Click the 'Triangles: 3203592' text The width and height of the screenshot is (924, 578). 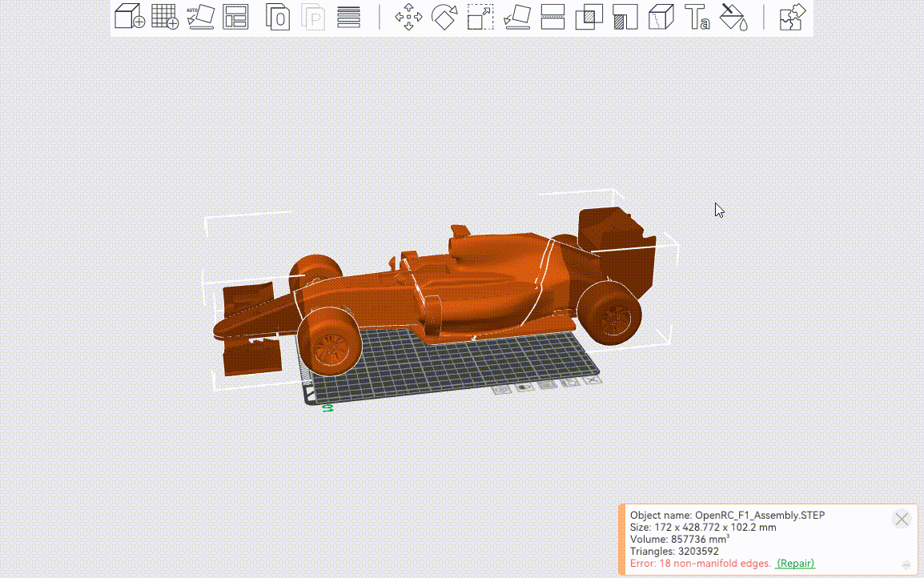(674, 552)
